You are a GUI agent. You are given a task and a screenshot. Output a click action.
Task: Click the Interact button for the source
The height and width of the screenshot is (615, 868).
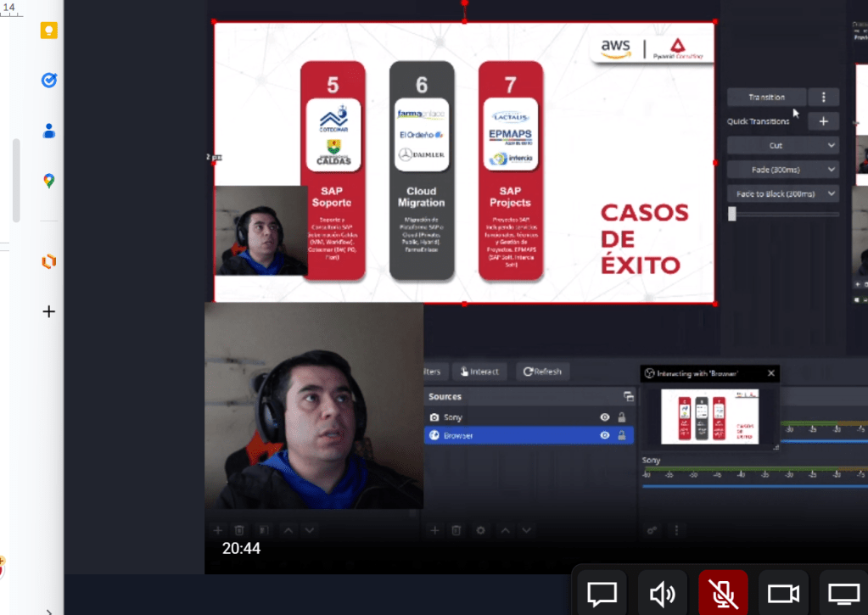coord(479,372)
